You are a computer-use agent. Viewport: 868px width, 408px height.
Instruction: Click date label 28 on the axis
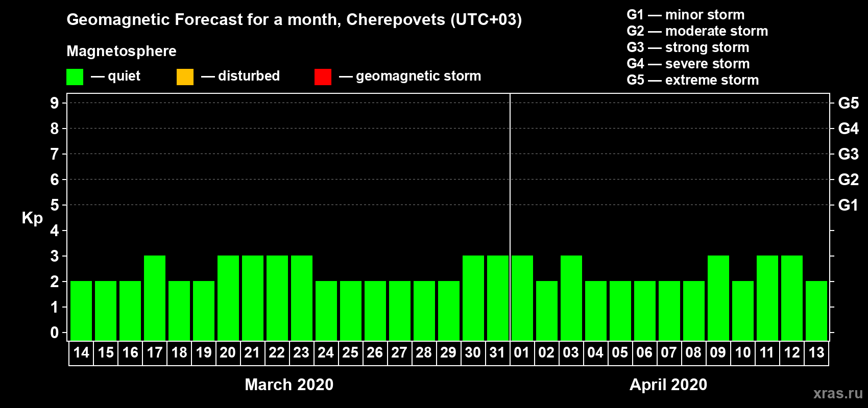click(x=424, y=352)
